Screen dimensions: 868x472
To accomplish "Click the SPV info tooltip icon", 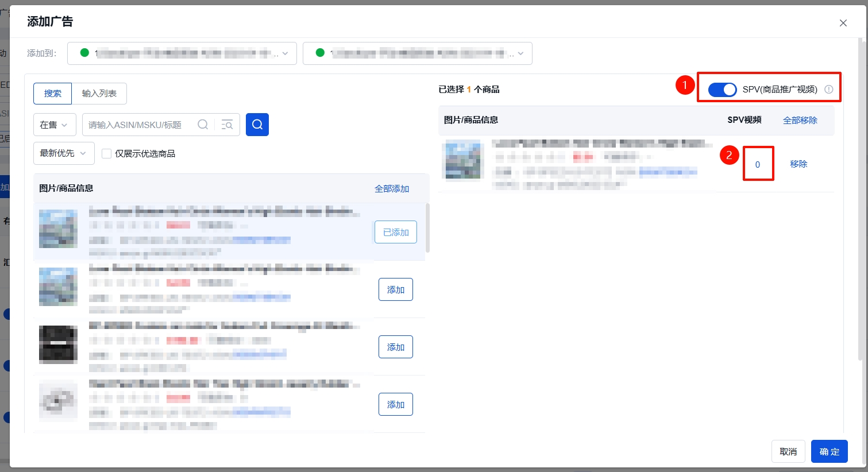I will click(x=828, y=90).
